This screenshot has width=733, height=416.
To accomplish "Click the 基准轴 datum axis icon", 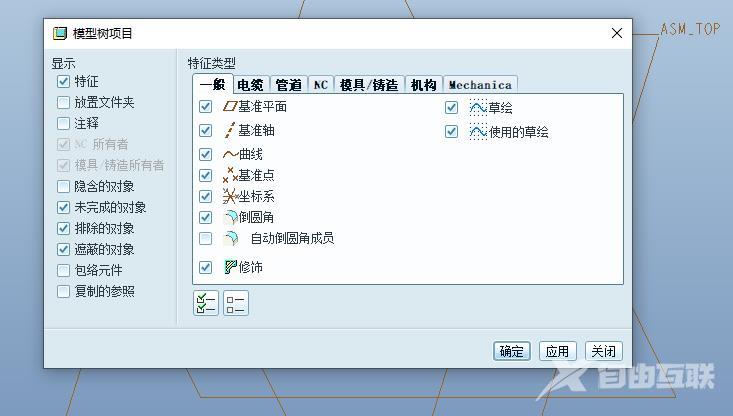I will pos(229,130).
